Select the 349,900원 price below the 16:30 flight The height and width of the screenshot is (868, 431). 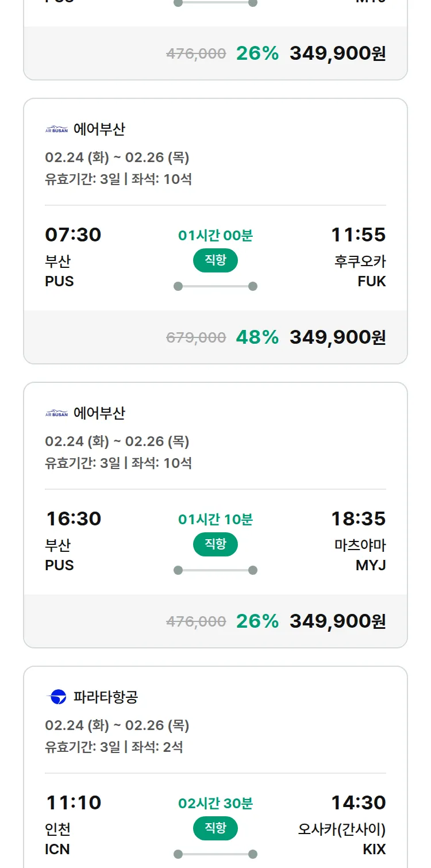[337, 621]
